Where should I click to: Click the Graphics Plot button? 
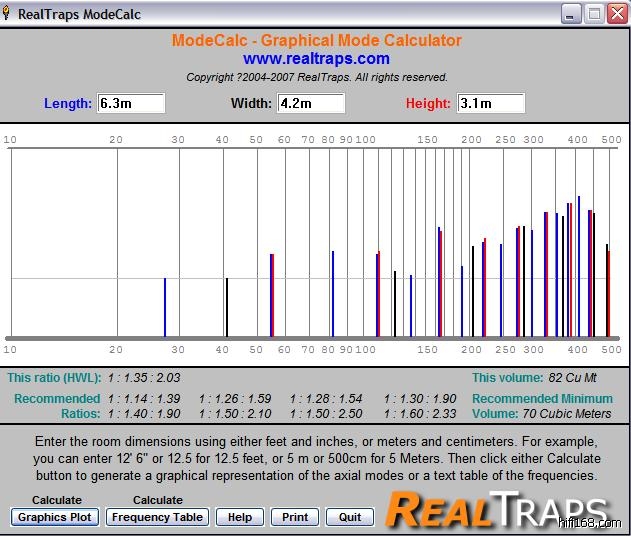55,517
